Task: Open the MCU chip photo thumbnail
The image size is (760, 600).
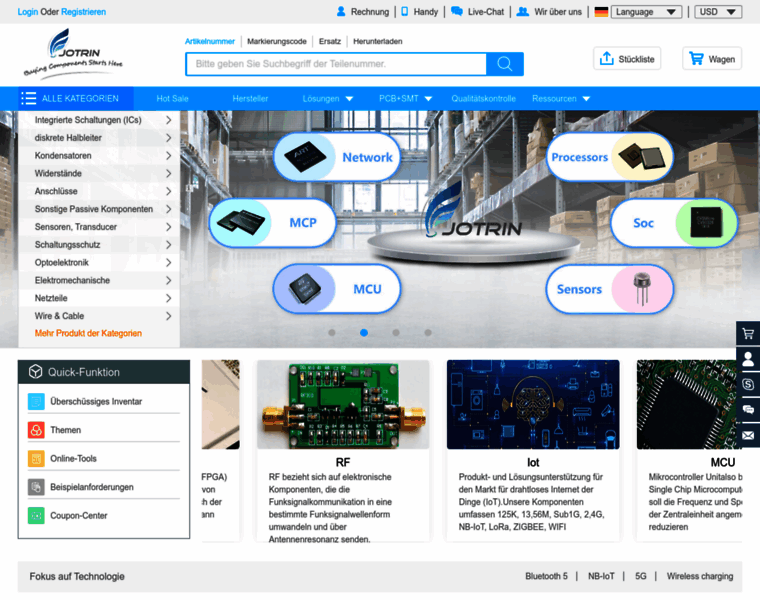Action: pyautogui.click(x=690, y=405)
